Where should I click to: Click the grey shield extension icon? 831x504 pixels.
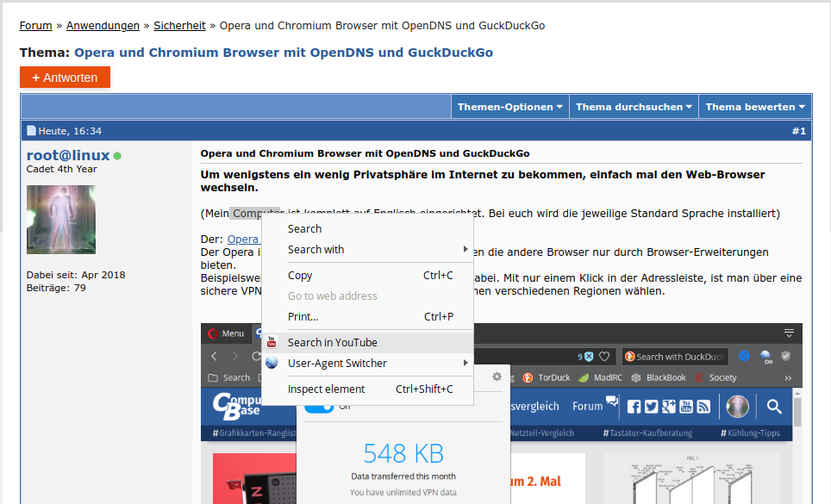tap(786, 357)
